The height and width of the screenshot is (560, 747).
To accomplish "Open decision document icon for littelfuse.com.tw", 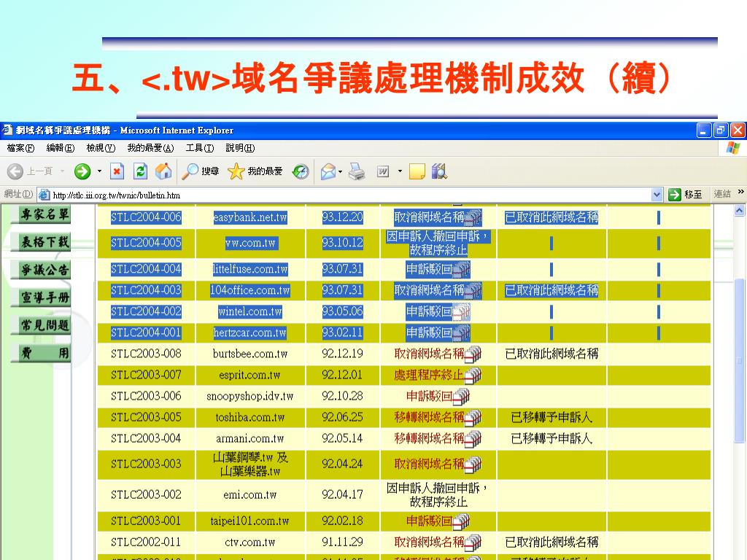I will pos(461,270).
